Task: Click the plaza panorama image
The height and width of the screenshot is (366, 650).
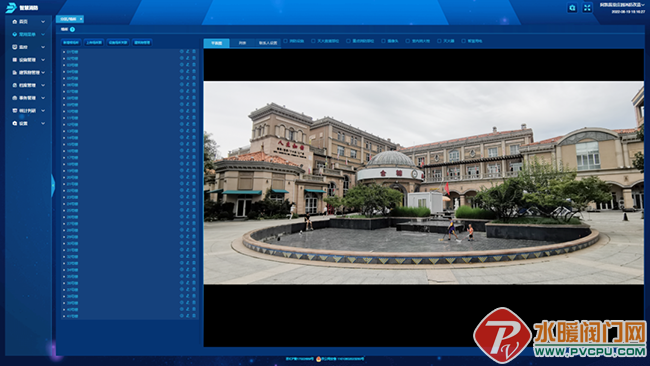Action: pos(423,182)
